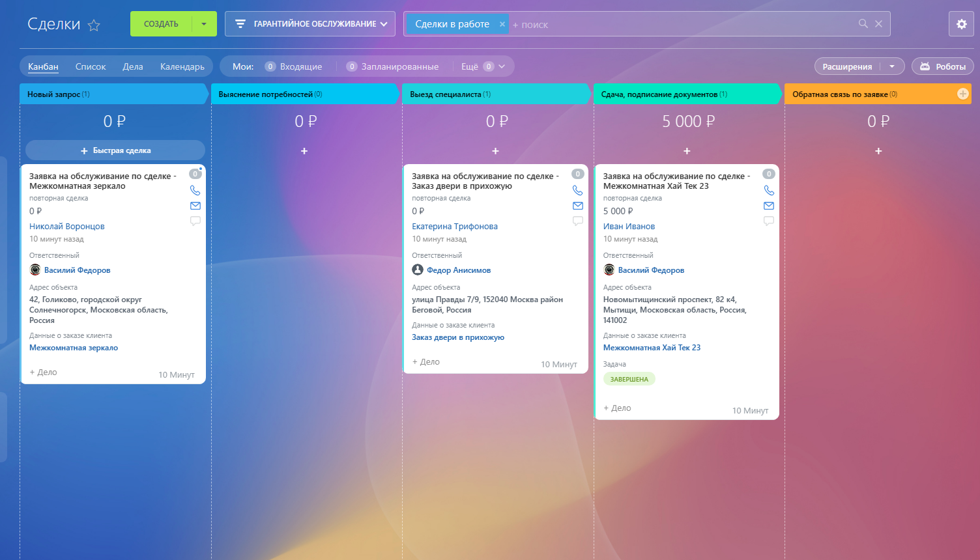
Task: Click the Создать button
Action: click(161, 24)
